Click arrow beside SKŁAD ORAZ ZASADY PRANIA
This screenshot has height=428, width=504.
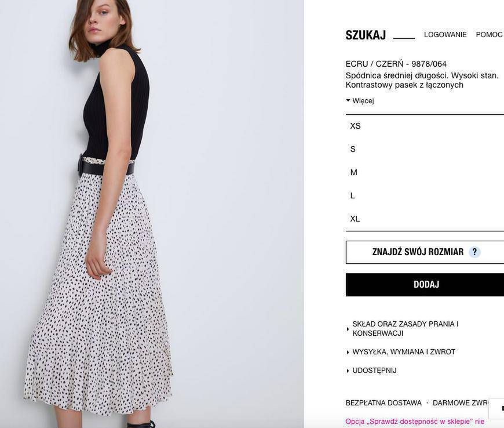click(348, 329)
